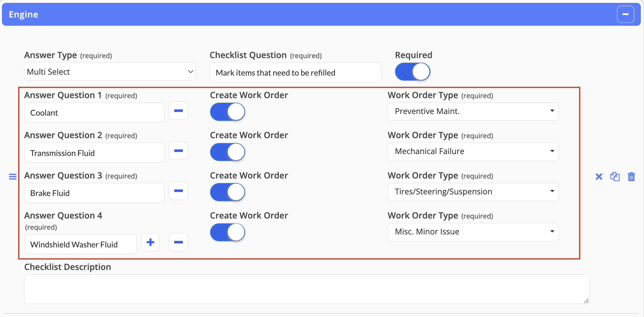The height and width of the screenshot is (317, 644).
Task: Add a new answer with plus button
Action: (150, 242)
